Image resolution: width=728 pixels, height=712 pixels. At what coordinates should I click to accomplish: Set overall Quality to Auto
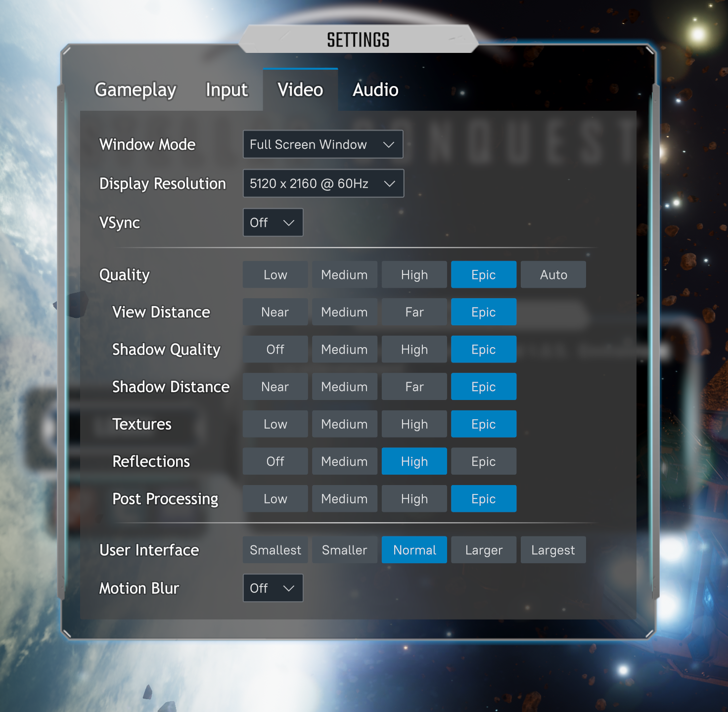[553, 275]
